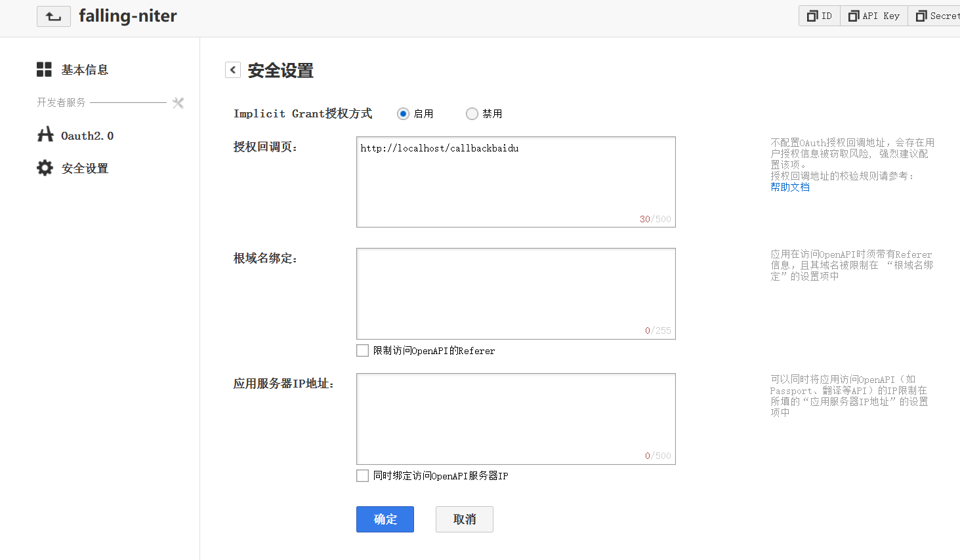This screenshot has width=960, height=560.
Task: Click the 0/255 character counter
Action: [x=658, y=330]
